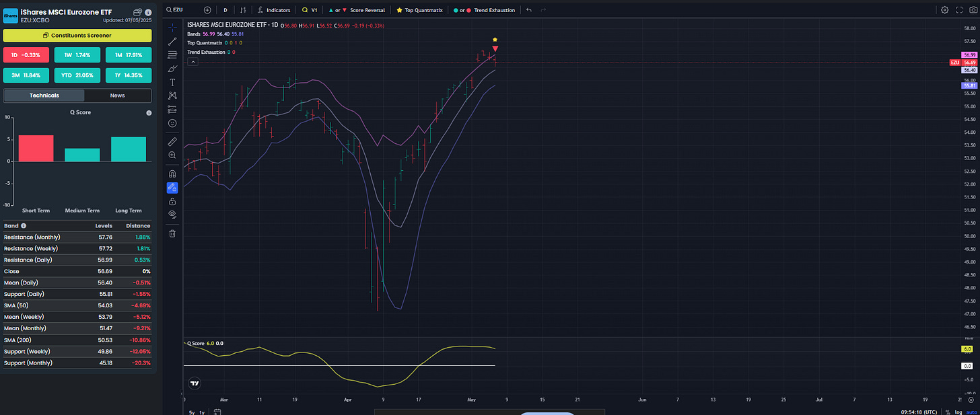Click the Q V1 toolbar button

pyautogui.click(x=310, y=10)
